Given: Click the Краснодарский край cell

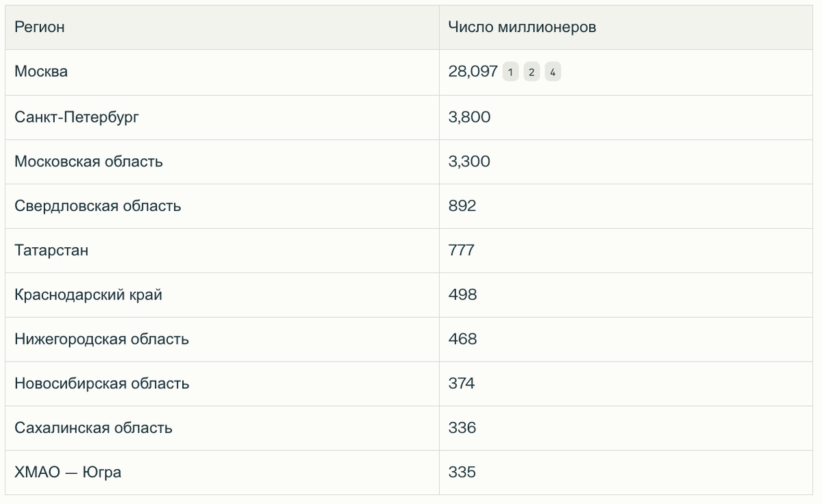Looking at the screenshot, I should pyautogui.click(x=88, y=295).
